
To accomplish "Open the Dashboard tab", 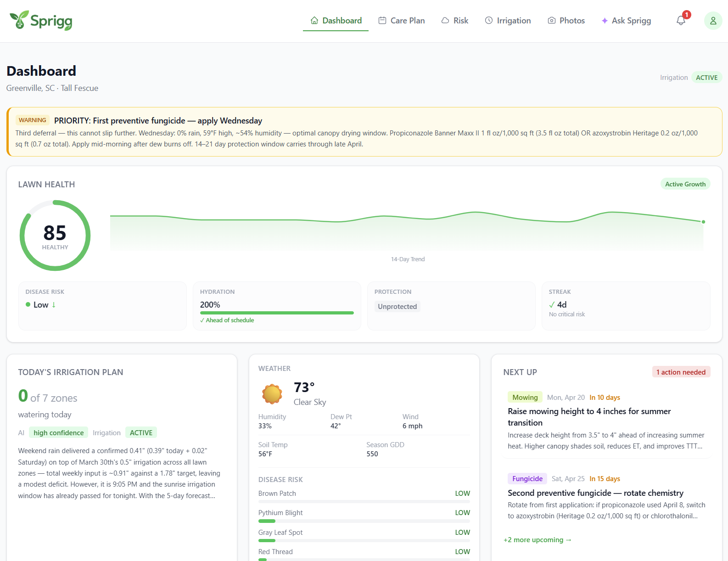I will tap(336, 21).
